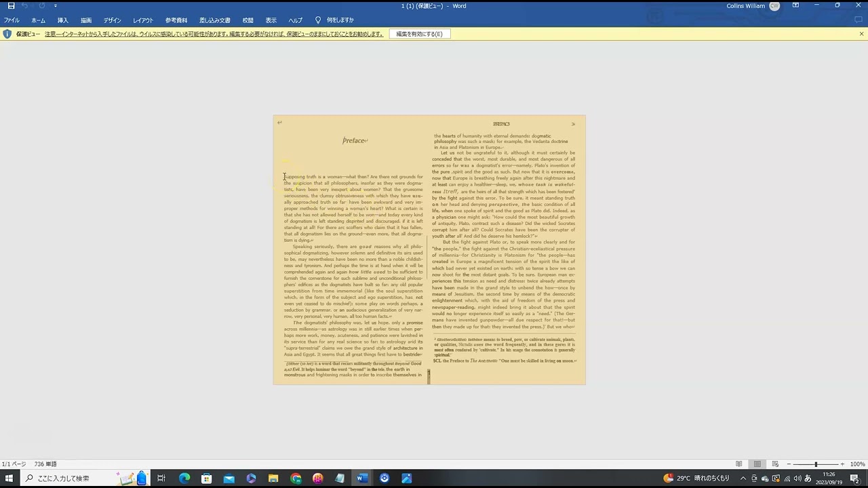Click the CW account avatar

pos(774,5)
